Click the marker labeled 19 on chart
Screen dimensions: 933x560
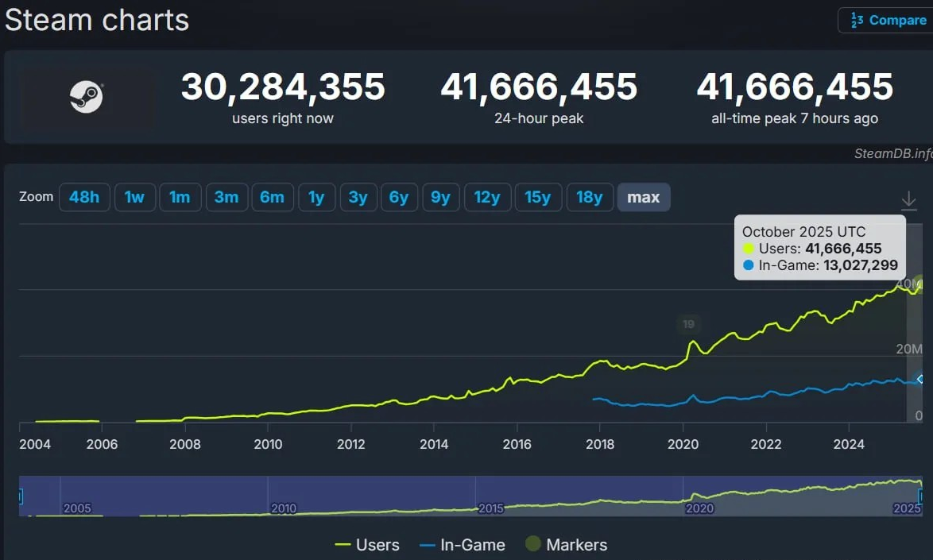pyautogui.click(x=688, y=323)
